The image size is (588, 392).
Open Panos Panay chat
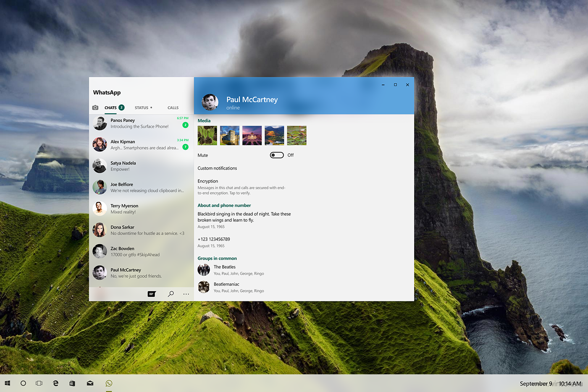pos(141,123)
